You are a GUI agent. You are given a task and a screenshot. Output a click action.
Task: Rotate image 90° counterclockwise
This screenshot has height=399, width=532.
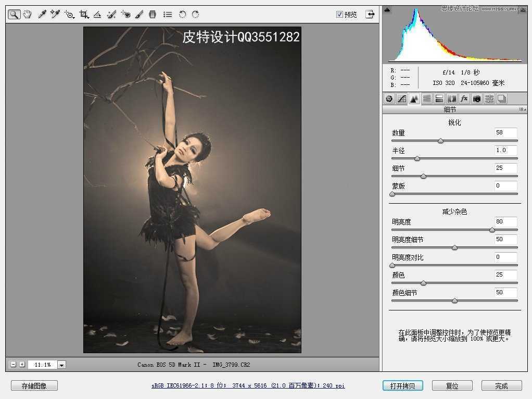click(x=183, y=14)
